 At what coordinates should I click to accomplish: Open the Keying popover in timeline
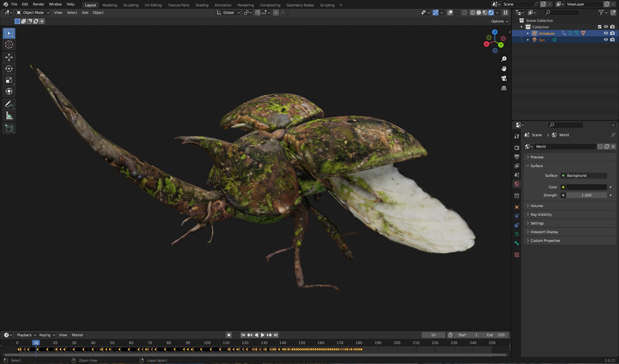coord(47,335)
